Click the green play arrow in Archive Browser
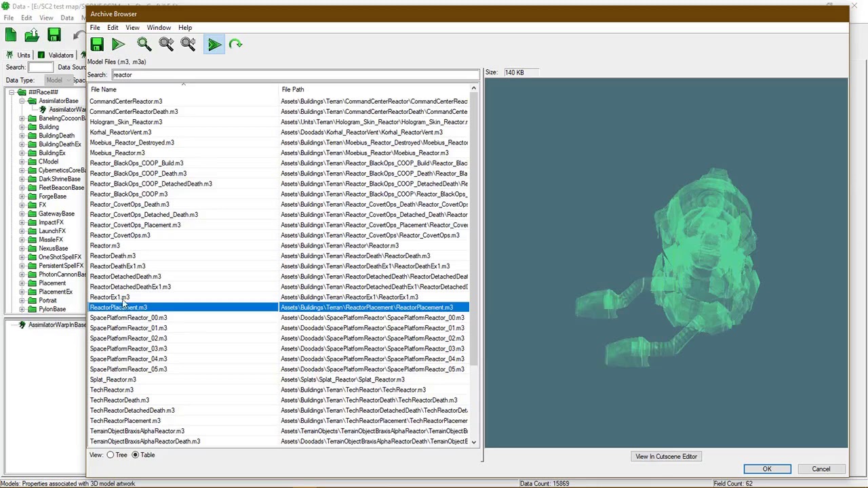This screenshot has height=488, width=868. (118, 44)
